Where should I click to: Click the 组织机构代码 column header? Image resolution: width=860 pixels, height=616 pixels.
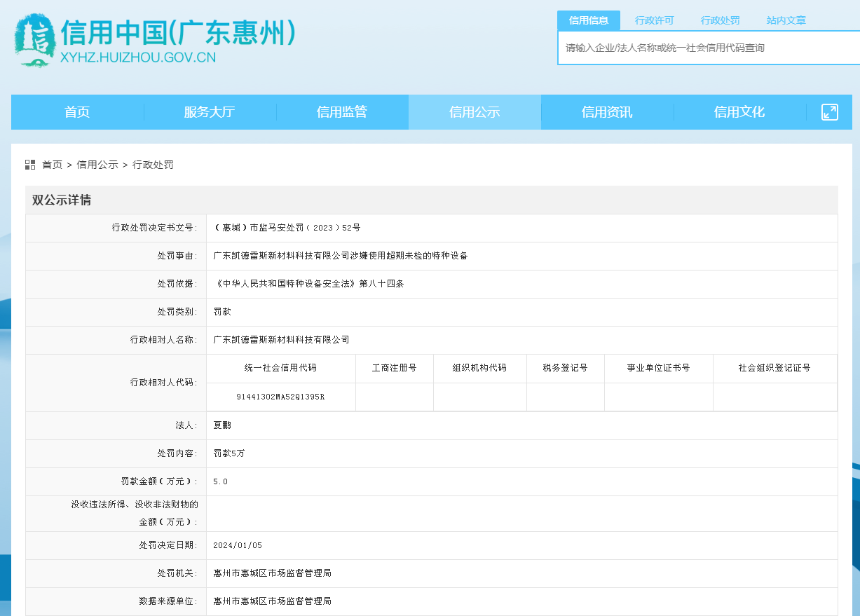479,368
